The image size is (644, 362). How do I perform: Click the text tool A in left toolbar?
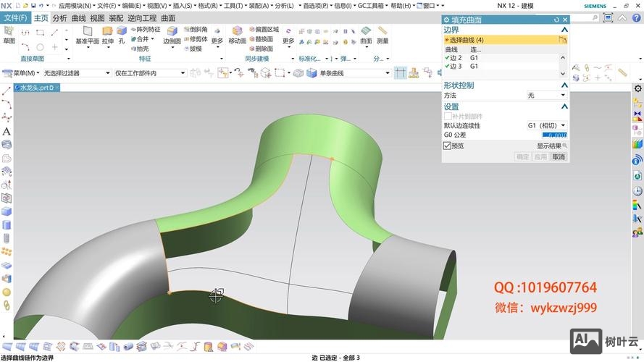[7, 132]
